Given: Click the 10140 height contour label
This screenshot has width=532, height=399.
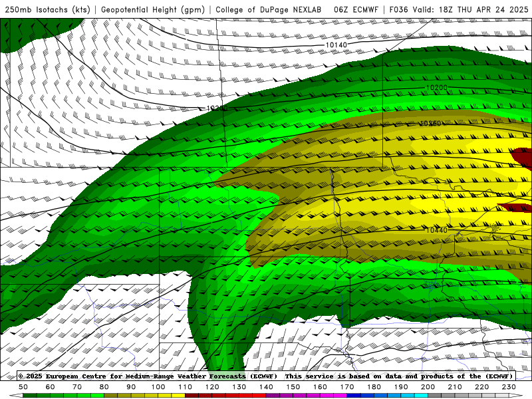Looking at the screenshot, I should [x=336, y=45].
